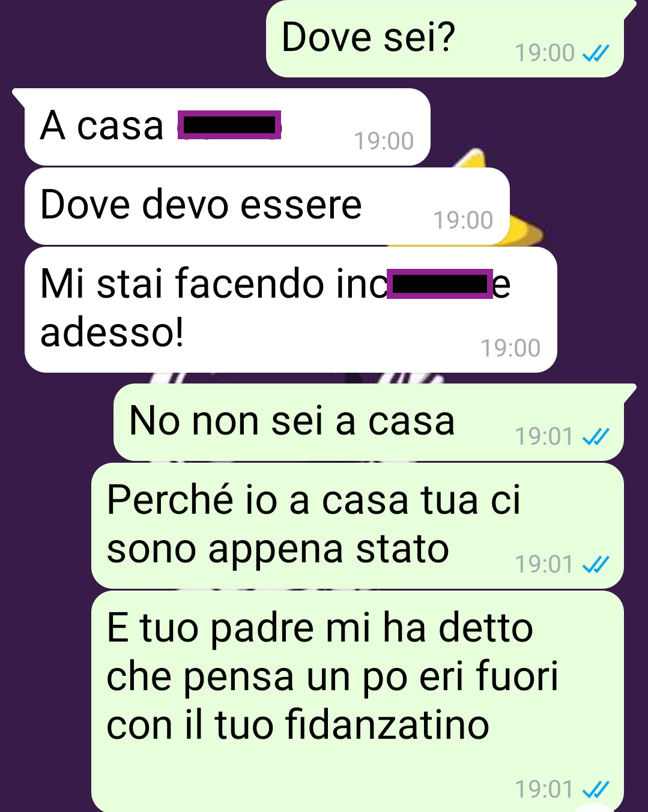Tap read receipt ticks on 'No non sei a casa'
Image resolution: width=648 pixels, height=812 pixels.
(x=596, y=437)
